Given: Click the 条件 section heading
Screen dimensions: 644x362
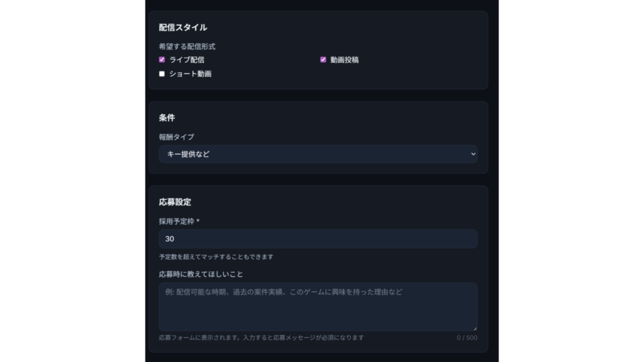Looking at the screenshot, I should (x=167, y=118).
